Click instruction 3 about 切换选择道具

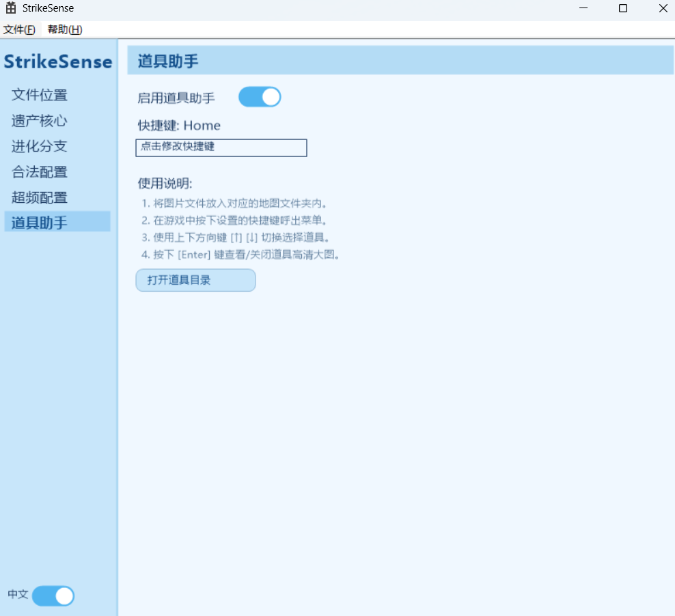tap(236, 238)
